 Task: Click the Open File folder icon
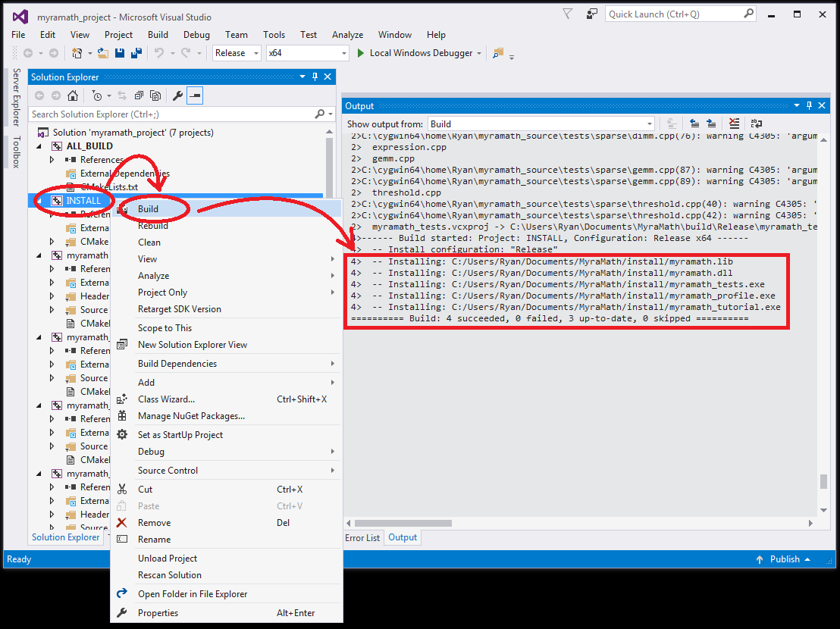[x=103, y=53]
